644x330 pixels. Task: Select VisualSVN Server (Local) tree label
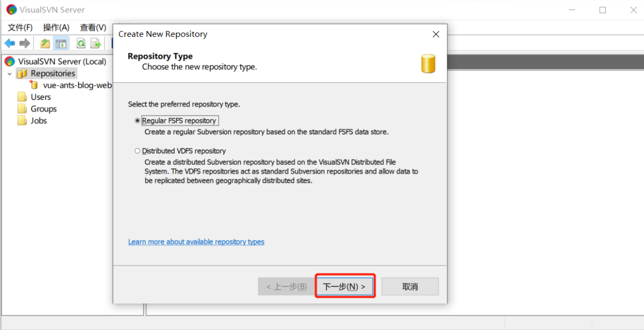tap(62, 62)
